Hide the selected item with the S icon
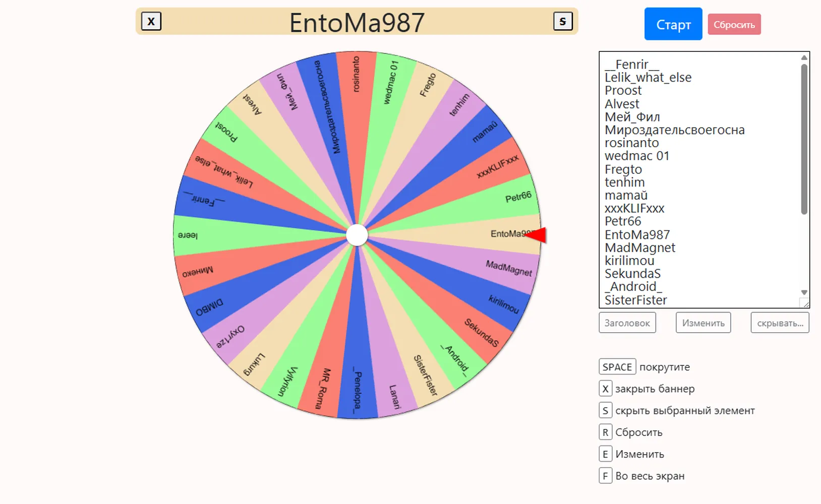The width and height of the screenshot is (821, 504). tap(563, 21)
